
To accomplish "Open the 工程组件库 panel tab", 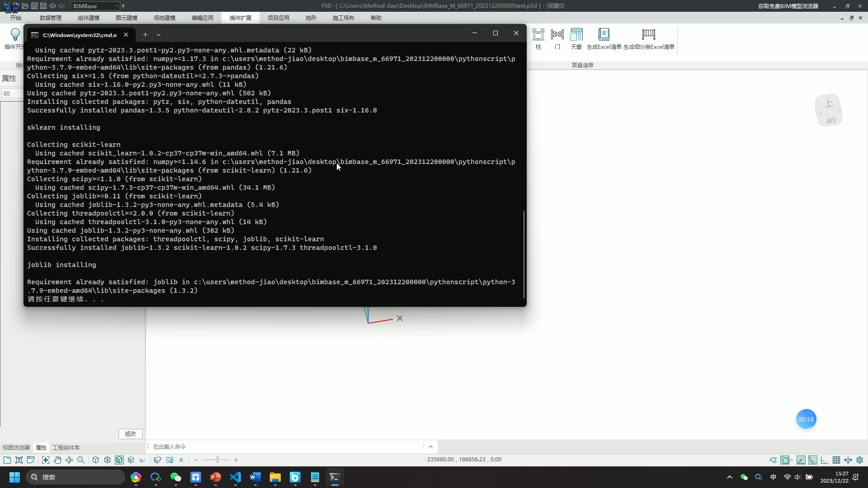I will 66,448.
